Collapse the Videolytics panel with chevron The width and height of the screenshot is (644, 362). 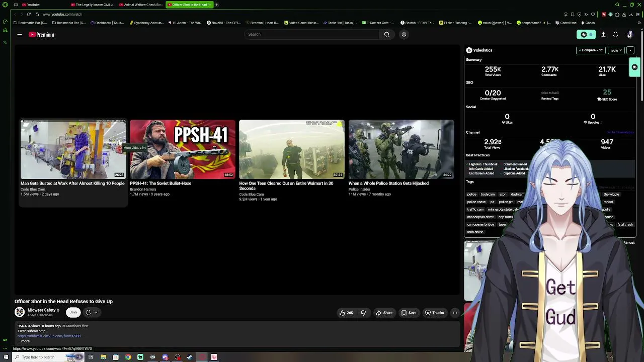[630, 50]
